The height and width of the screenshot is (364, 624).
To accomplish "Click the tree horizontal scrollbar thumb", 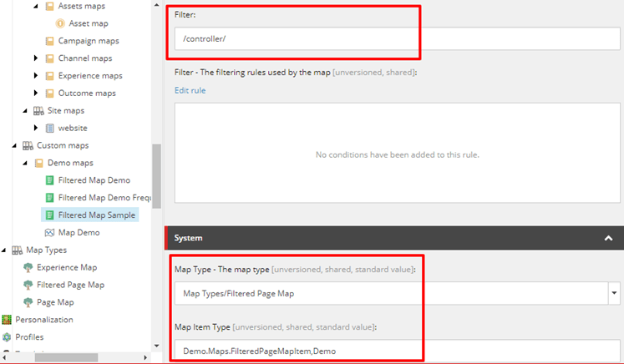I will [66, 357].
